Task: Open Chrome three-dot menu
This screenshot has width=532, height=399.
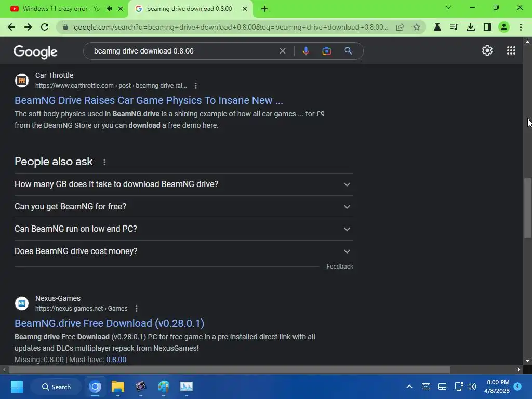Action: click(521, 27)
